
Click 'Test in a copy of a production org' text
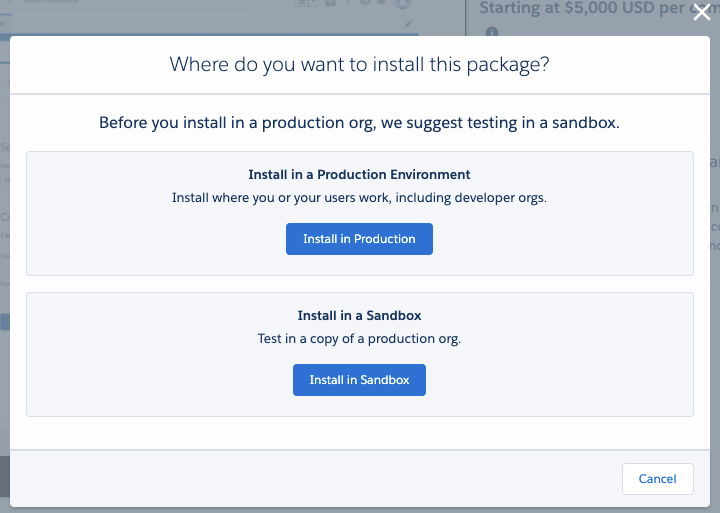coord(359,338)
